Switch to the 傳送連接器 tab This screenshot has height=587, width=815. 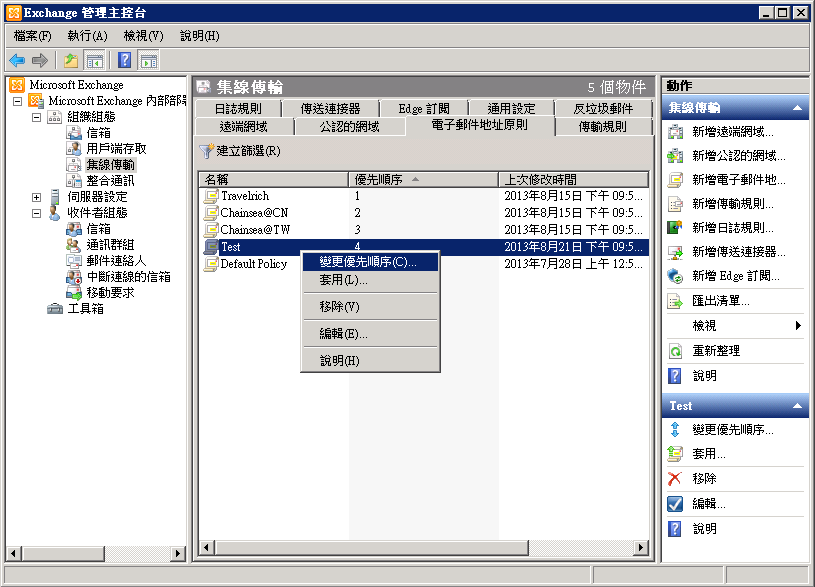(331, 109)
